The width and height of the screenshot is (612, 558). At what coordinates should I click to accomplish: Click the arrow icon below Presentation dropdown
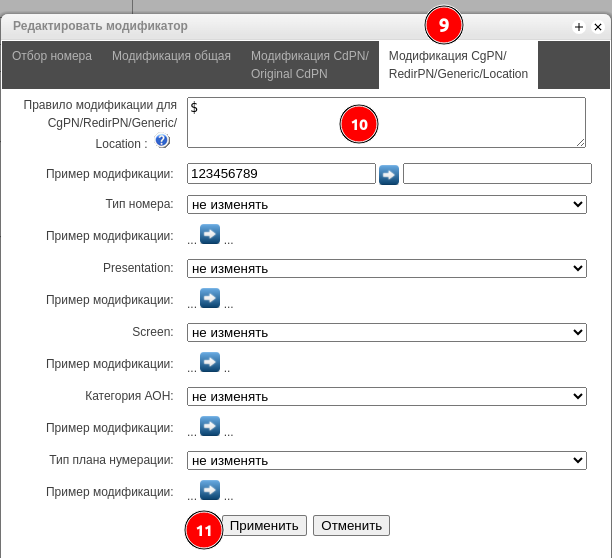[x=210, y=298]
